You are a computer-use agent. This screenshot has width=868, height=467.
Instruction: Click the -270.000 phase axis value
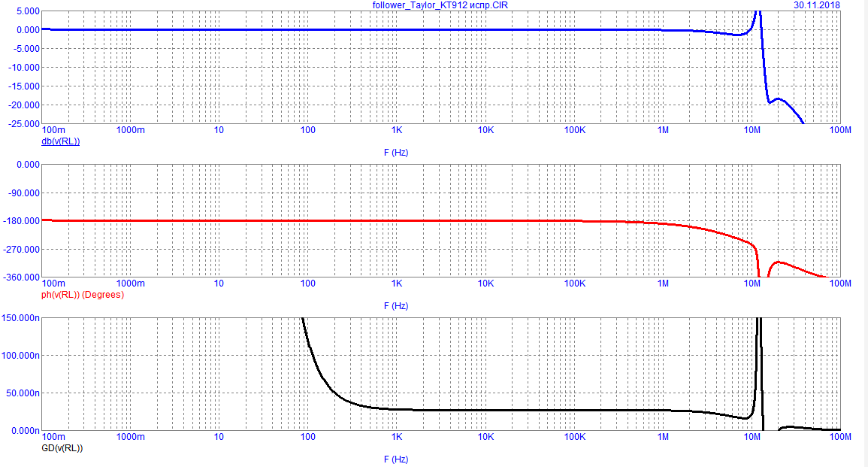click(22, 249)
